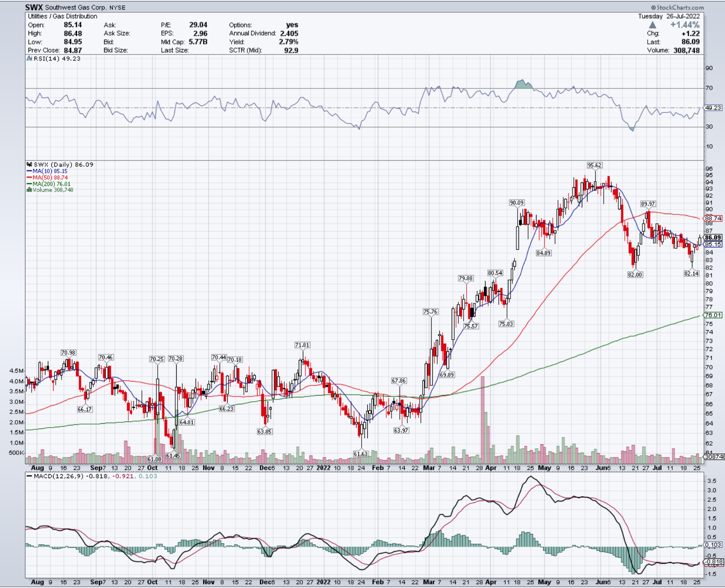This screenshot has width=725, height=588.
Task: Click the volume bars legend icon
Action: [29, 190]
